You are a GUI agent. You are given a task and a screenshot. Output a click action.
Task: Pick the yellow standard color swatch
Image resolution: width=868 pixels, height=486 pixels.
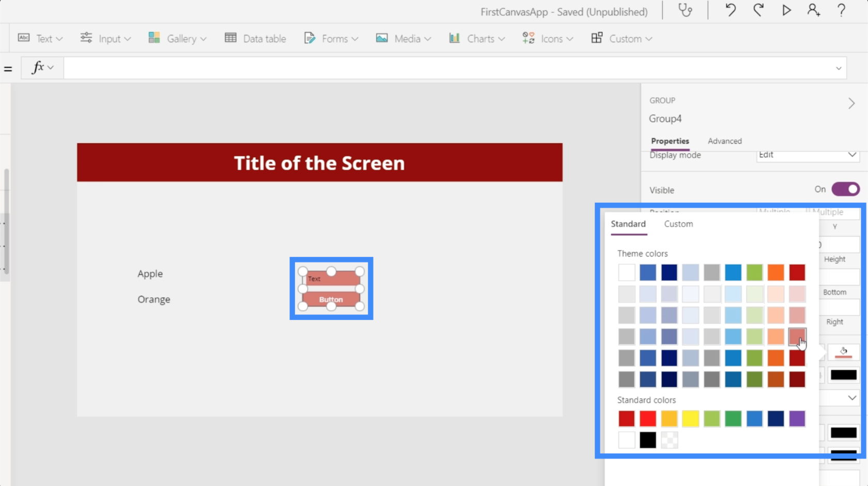pyautogui.click(x=690, y=418)
